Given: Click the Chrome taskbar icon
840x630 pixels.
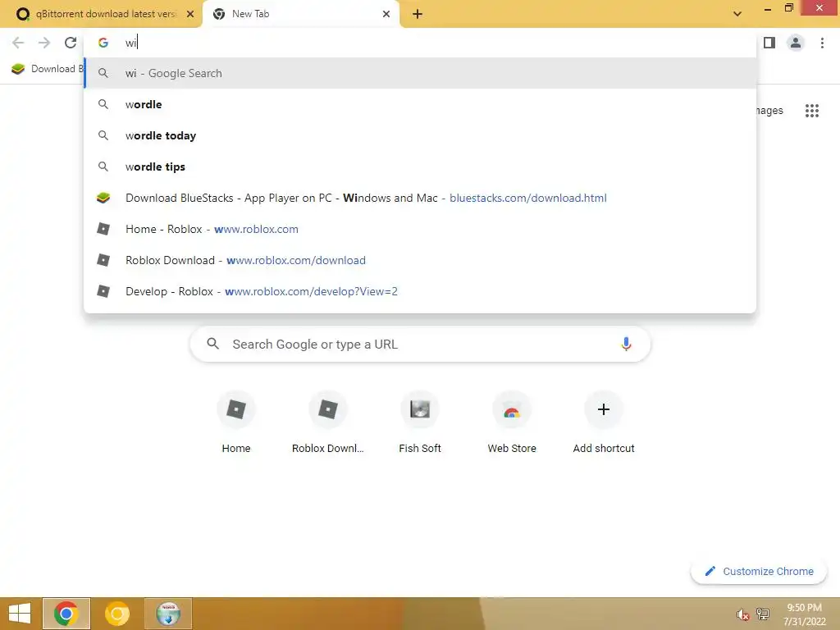Looking at the screenshot, I should click(66, 614).
